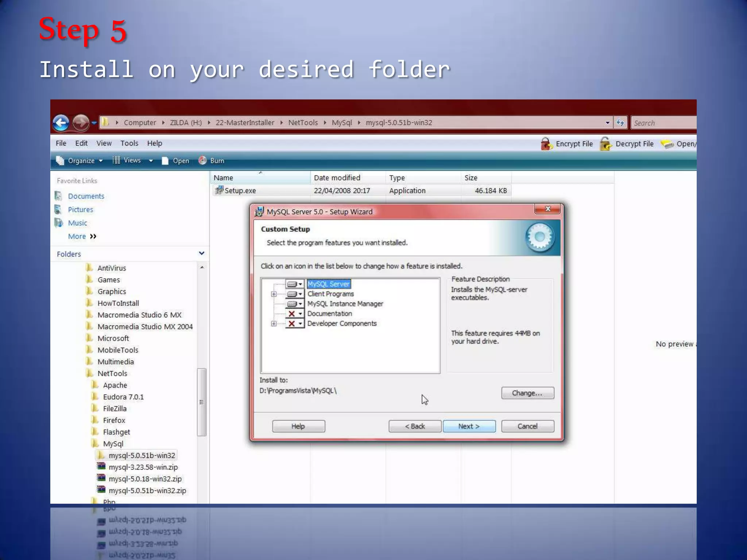Click the Views toolbar button
Screen dimensions: 747x560
coord(127,160)
